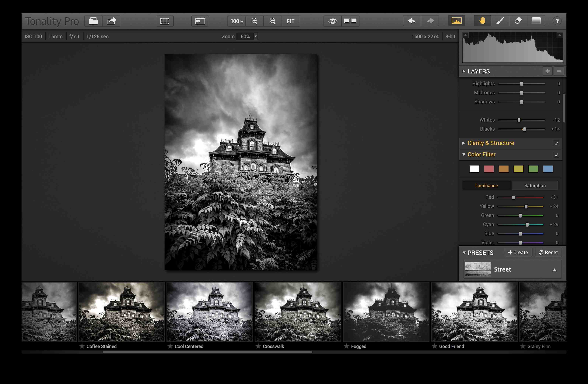
Task: Click the gradient mask tool icon
Action: tap(536, 21)
